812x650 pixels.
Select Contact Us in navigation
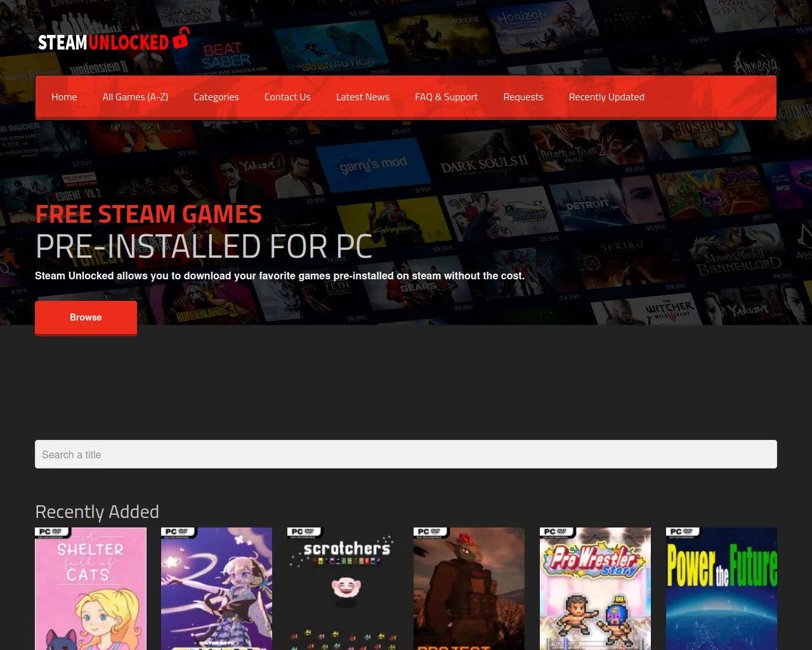coord(287,97)
